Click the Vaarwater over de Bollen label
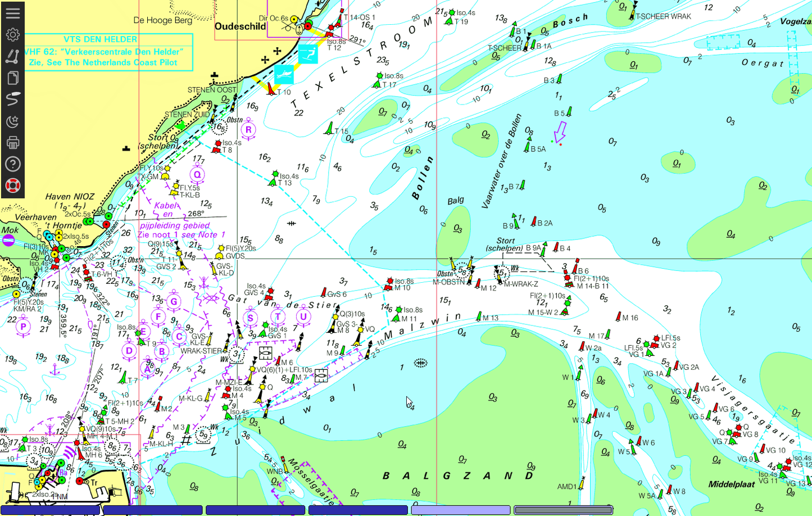 pos(502,161)
